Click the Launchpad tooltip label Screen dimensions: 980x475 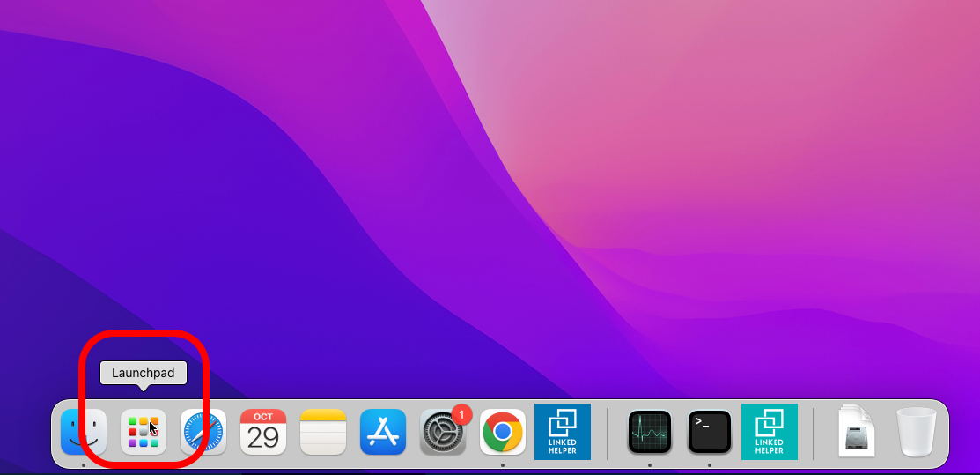pyautogui.click(x=144, y=373)
